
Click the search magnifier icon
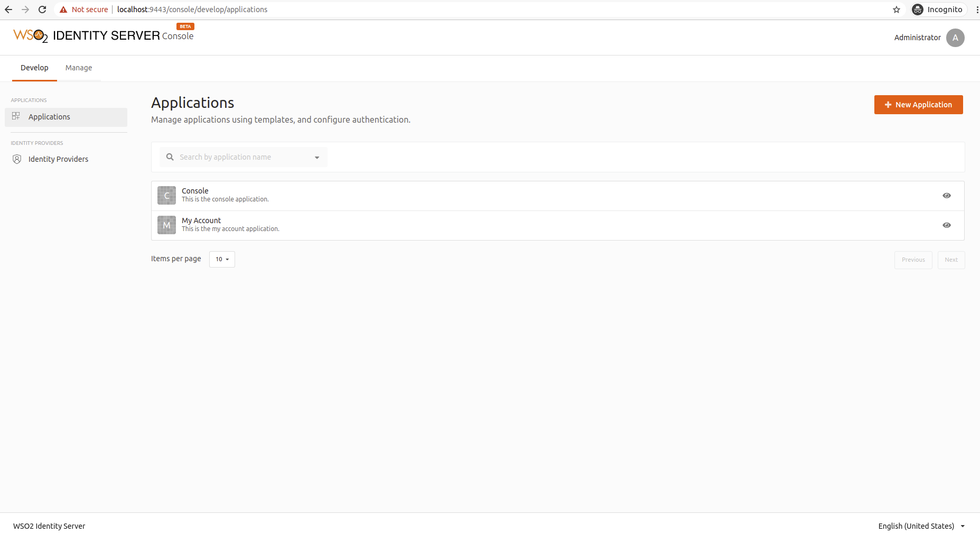(169, 157)
